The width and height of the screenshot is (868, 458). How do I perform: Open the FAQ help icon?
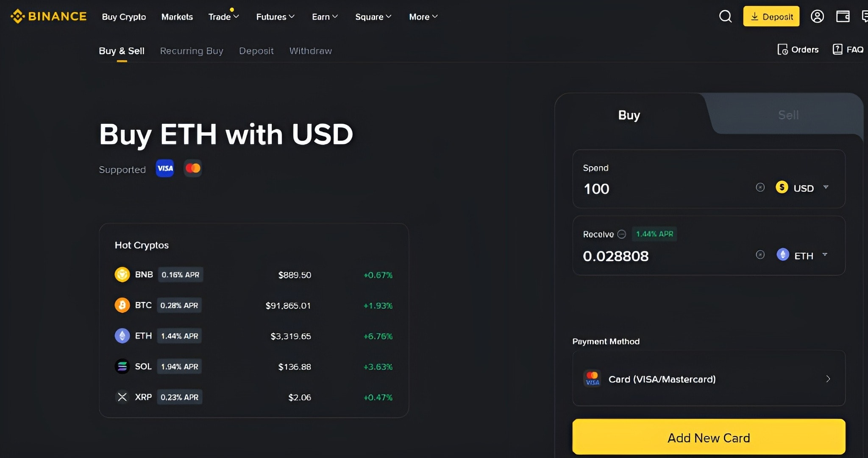838,49
